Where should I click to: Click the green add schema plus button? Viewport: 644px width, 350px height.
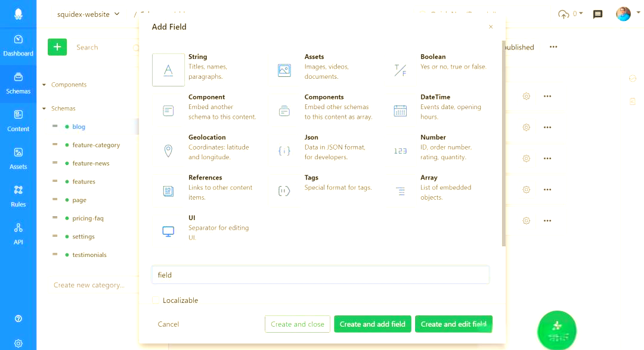pyautogui.click(x=57, y=47)
